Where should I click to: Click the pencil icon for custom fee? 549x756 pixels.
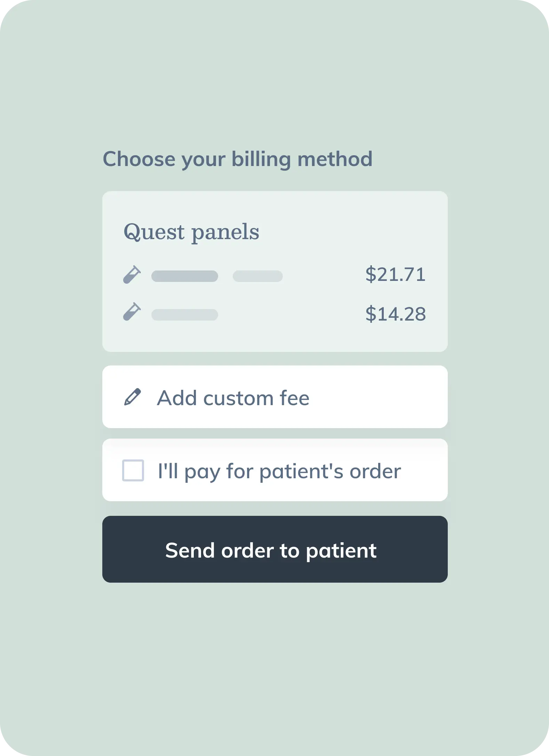[133, 397]
